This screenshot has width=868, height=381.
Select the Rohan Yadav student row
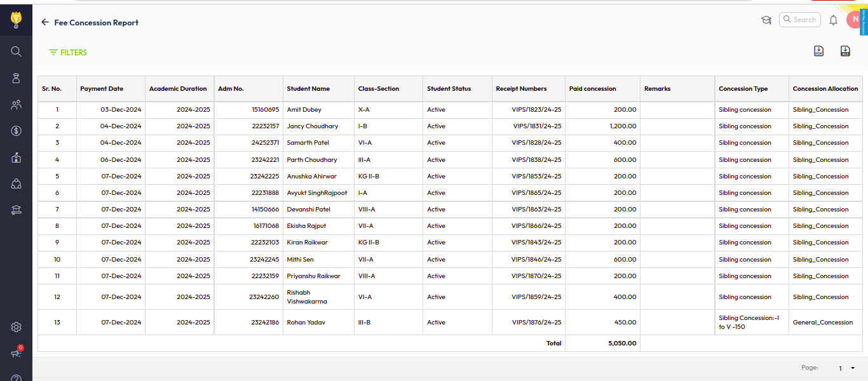click(306, 323)
